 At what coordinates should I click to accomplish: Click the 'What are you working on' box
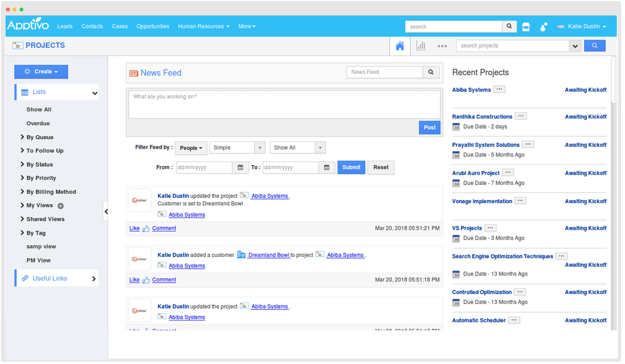pos(284,104)
